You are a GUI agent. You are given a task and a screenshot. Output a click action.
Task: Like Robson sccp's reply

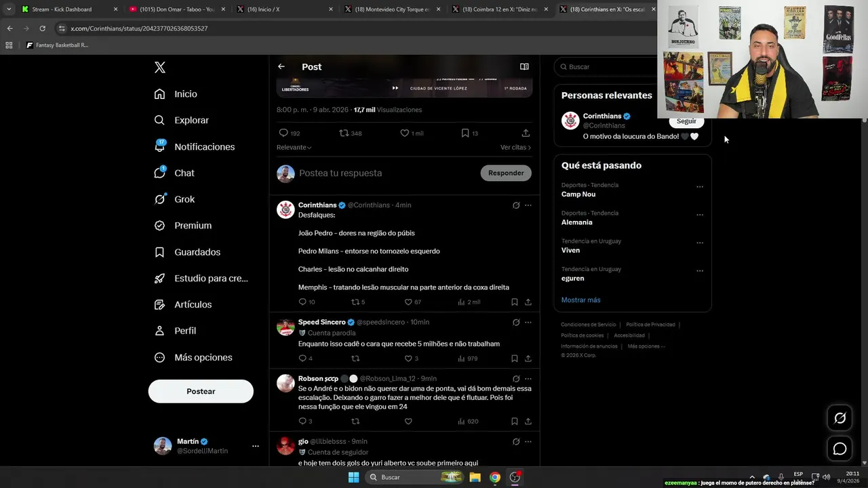[408, 421]
